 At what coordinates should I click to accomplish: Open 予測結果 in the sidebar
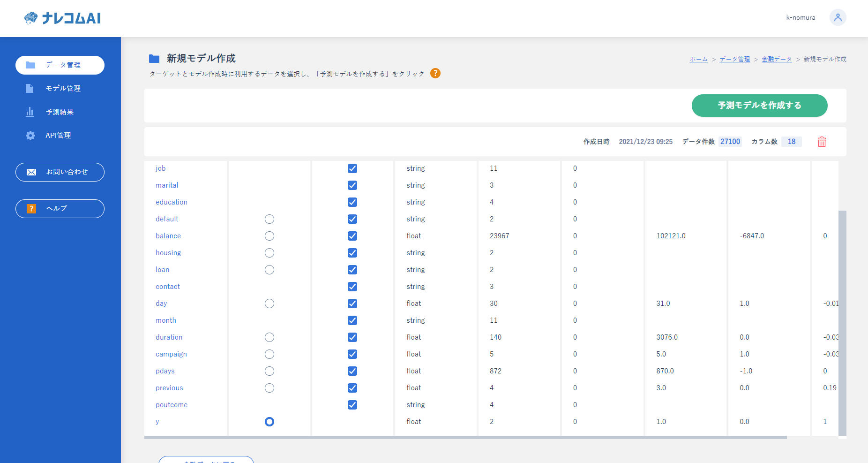pos(60,112)
